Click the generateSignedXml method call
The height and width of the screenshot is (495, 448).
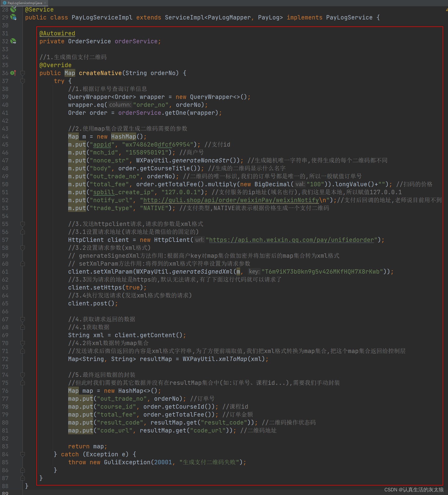pos(202,272)
